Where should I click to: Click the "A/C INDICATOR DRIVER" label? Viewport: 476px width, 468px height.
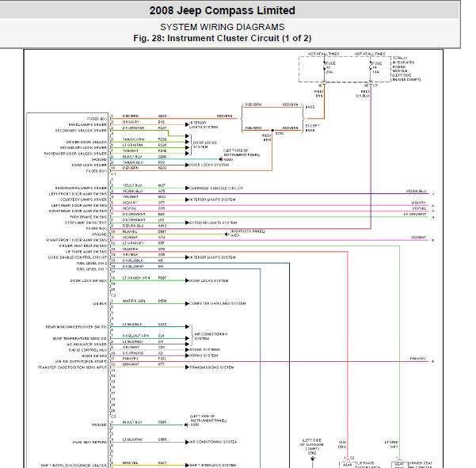point(86,344)
